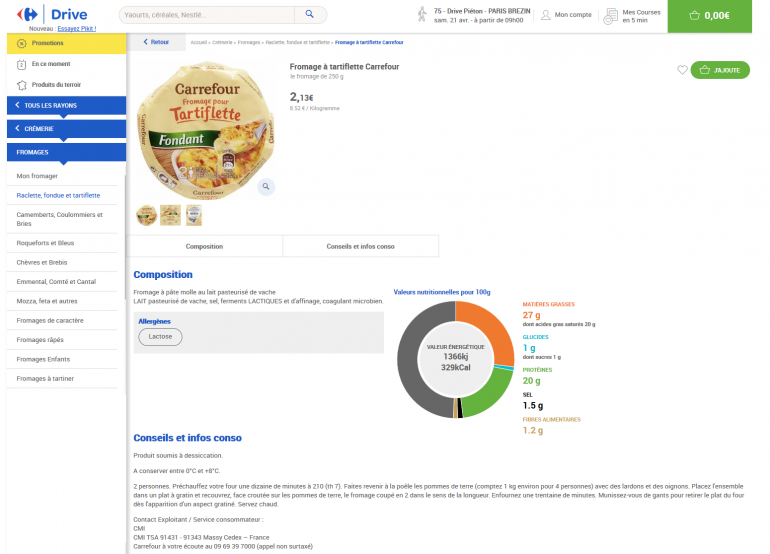Select the second product thumbnail
The image size is (770, 554).
pyautogui.click(x=170, y=214)
